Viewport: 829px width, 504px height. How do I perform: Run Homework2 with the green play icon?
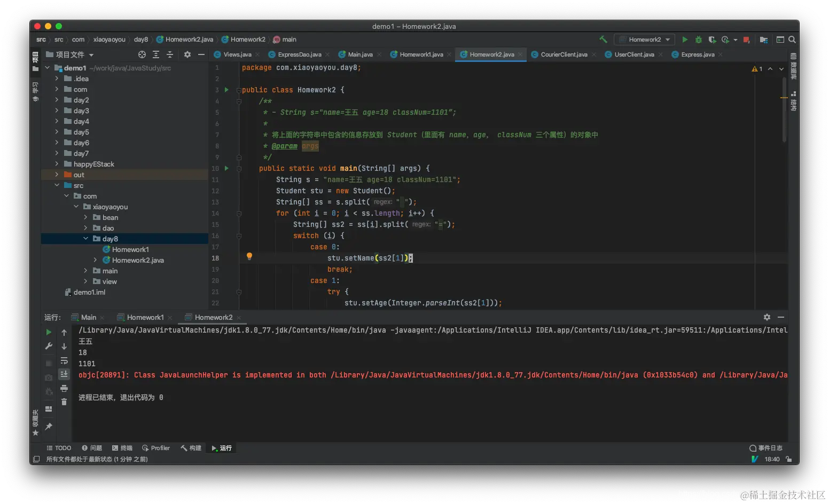pos(685,40)
